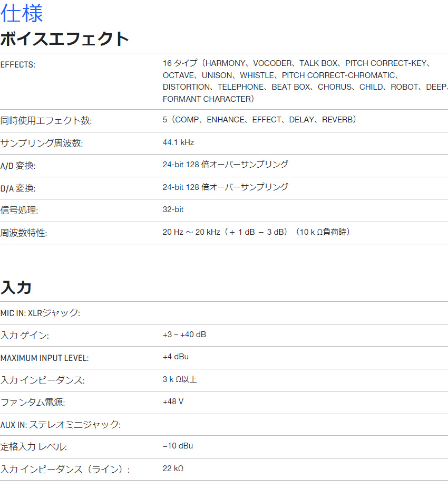Click the A/D 変換 label

coord(18,166)
